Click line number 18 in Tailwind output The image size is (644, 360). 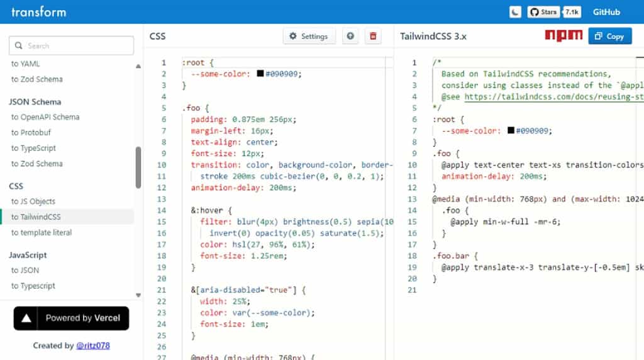click(412, 256)
